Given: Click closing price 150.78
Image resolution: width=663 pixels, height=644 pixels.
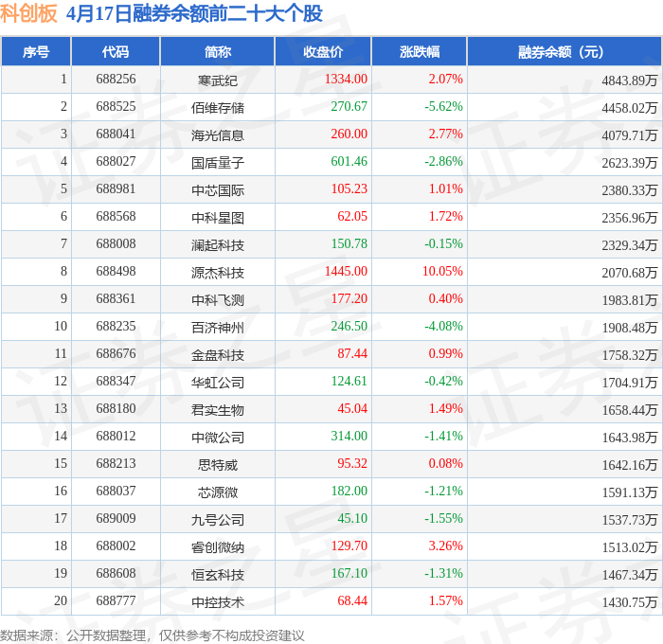Looking at the screenshot, I should (x=349, y=244).
